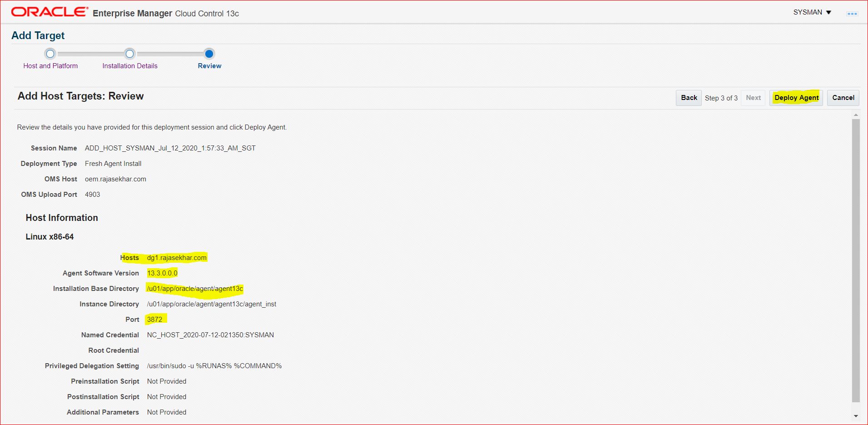
Task: Cancel the Add Host Targets wizard
Action: 843,98
